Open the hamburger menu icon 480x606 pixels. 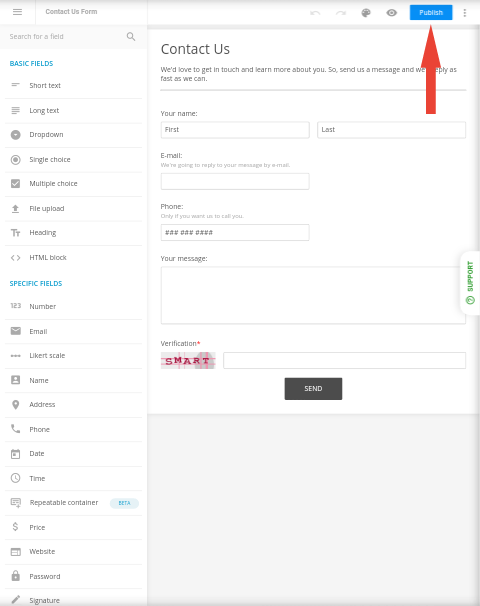[x=17, y=12]
